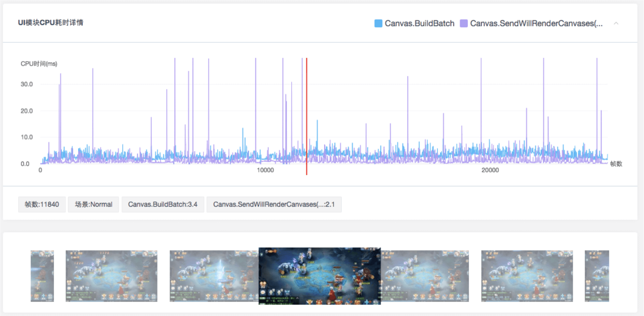Click the Canvas.BuildBatch:3.4 value tag

(x=163, y=205)
